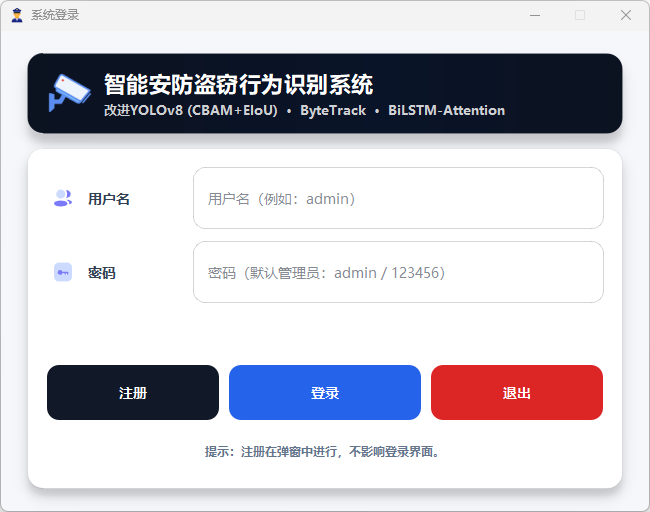650x512 pixels.
Task: Focus the 密码 input field
Action: coord(398,272)
